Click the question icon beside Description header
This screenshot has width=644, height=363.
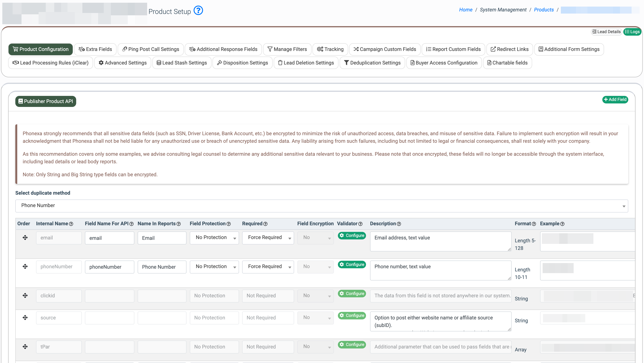pos(399,224)
